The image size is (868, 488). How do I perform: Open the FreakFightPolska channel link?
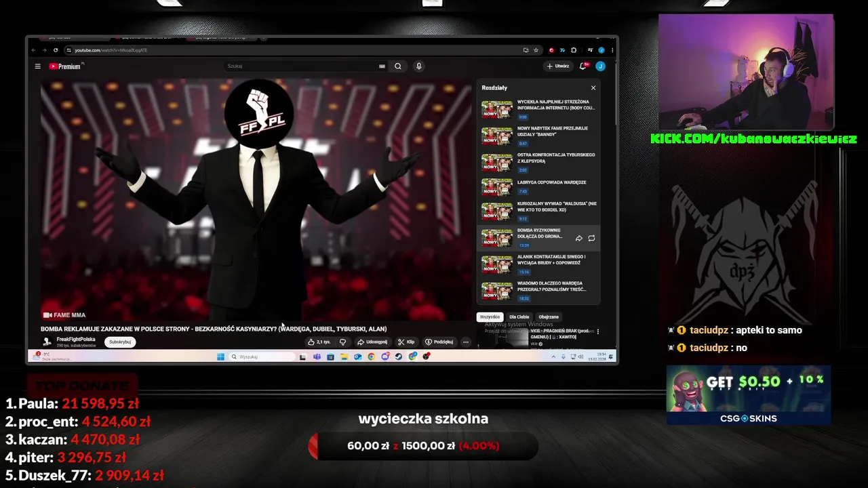tap(76, 339)
